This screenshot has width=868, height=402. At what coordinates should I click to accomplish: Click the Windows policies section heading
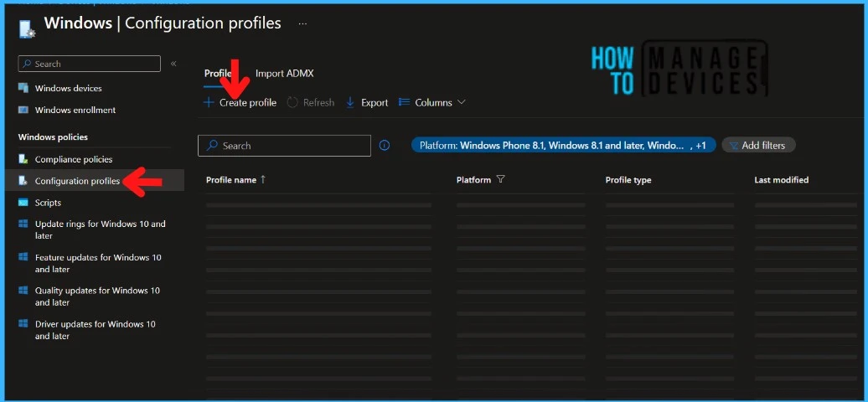(53, 137)
